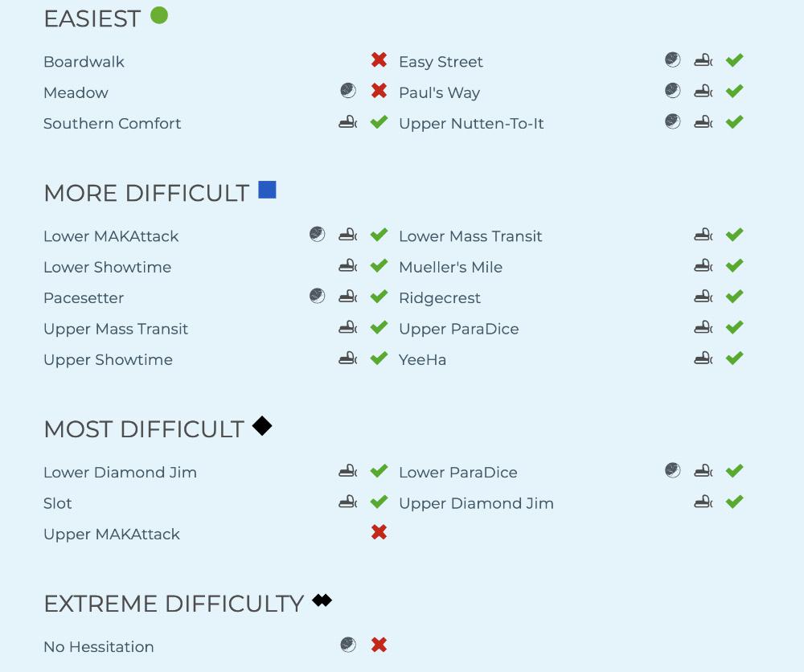Click the green circle beside the EASIEST heading
The image size is (804, 672).
tap(159, 15)
